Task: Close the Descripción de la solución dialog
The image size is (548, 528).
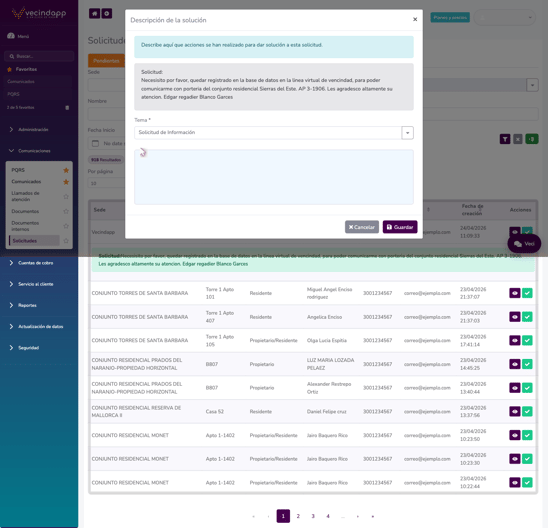Action: tap(415, 19)
